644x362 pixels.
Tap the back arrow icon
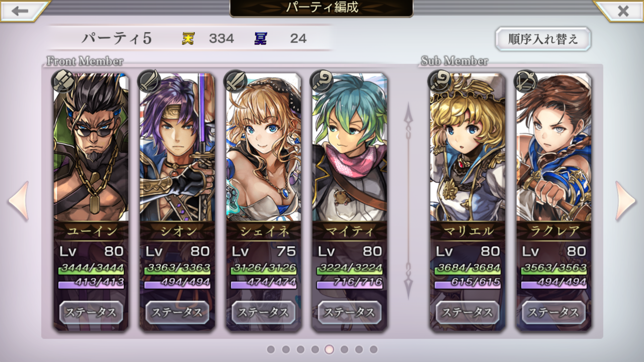(x=20, y=11)
